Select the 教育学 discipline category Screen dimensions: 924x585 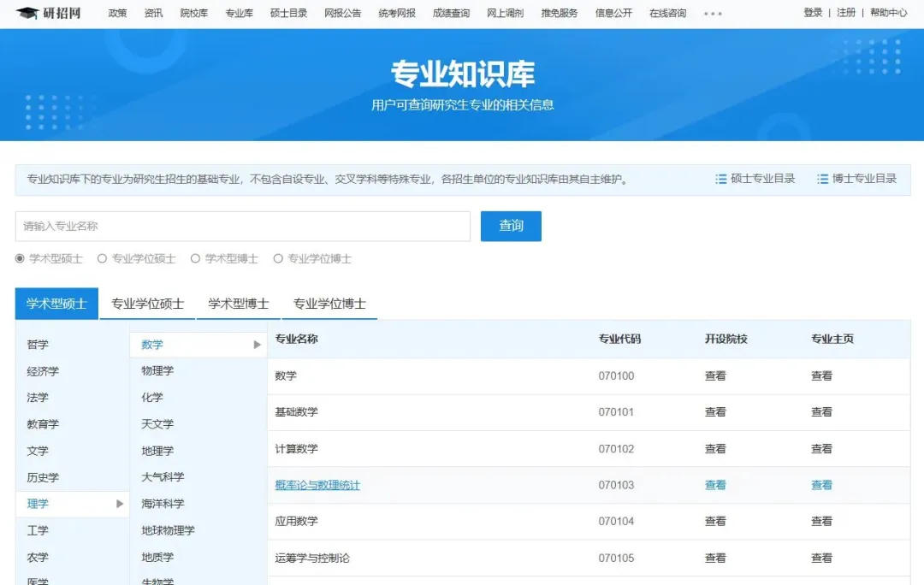[43, 424]
